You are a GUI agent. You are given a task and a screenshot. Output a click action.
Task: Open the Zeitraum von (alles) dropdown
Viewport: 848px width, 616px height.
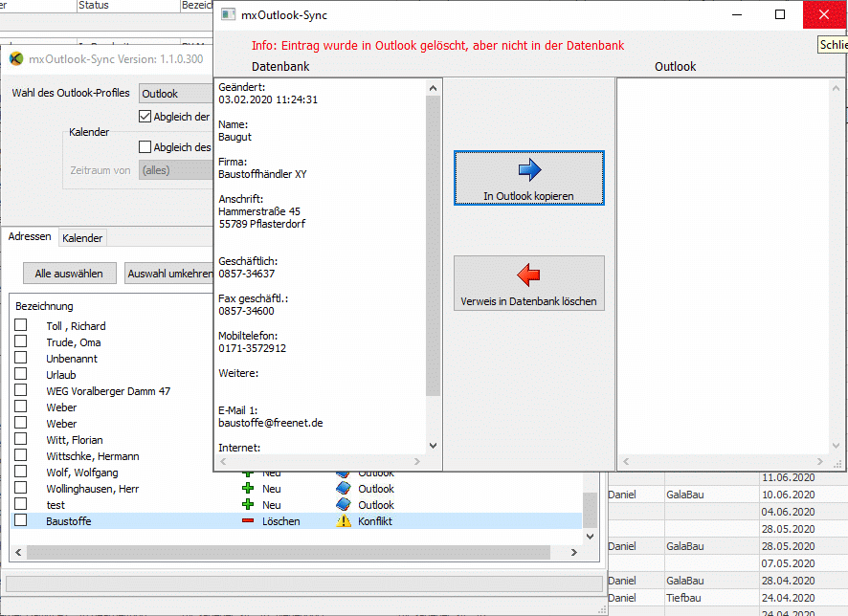coord(176,170)
